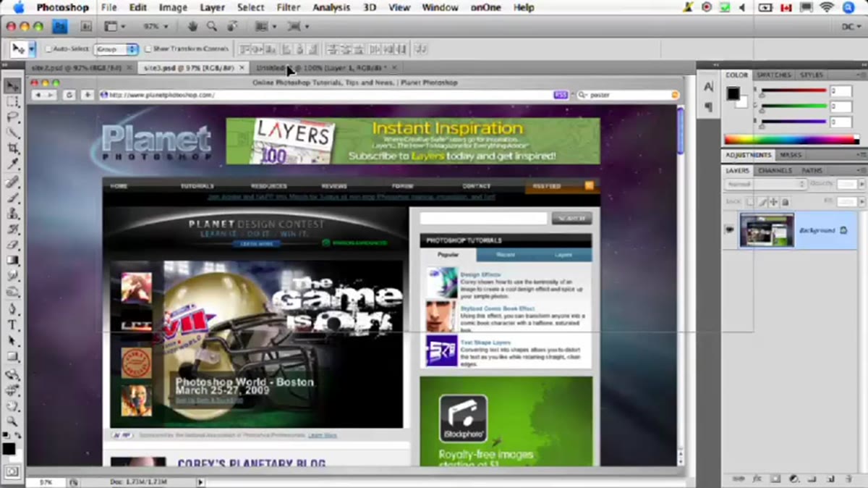This screenshot has height=488, width=868.
Task: Switch to the Styles tab
Action: point(812,75)
